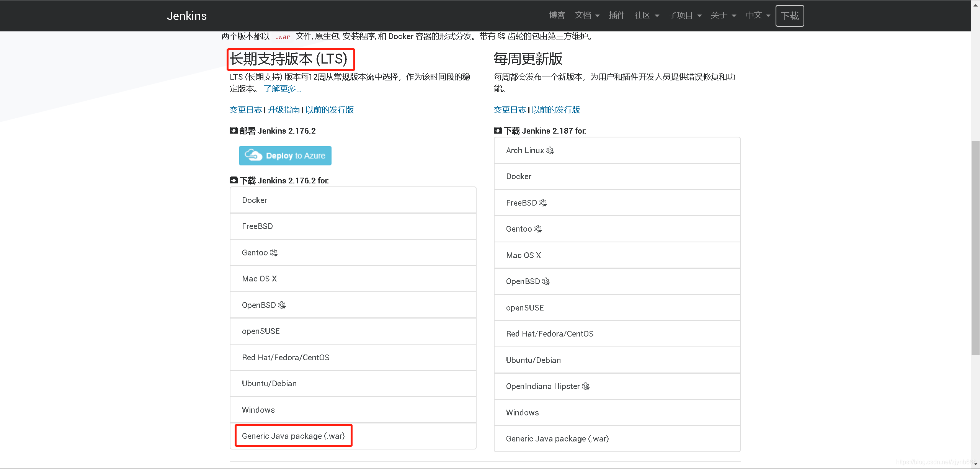Click download icon beside 下载 Jenkins 2.176.2 for
The image size is (980, 469).
pos(234,180)
